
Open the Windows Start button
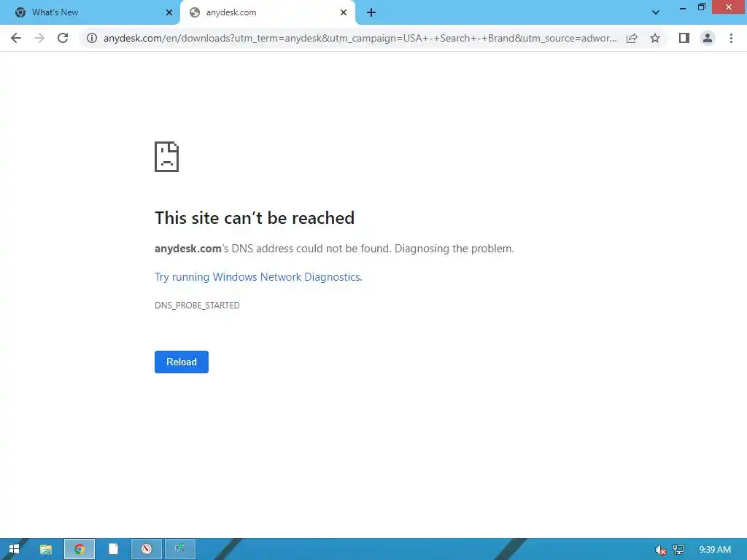(x=14, y=549)
